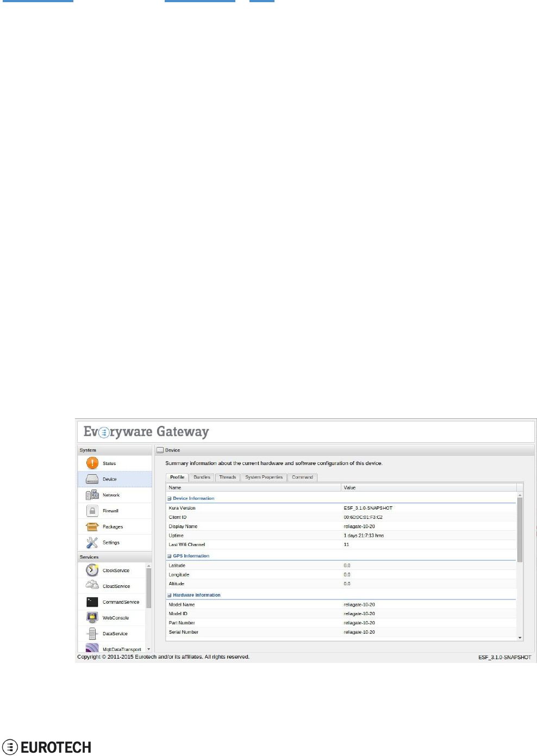Select the Last Wifi Channel row
Viewport: 537px width, 756px height.
point(341,544)
